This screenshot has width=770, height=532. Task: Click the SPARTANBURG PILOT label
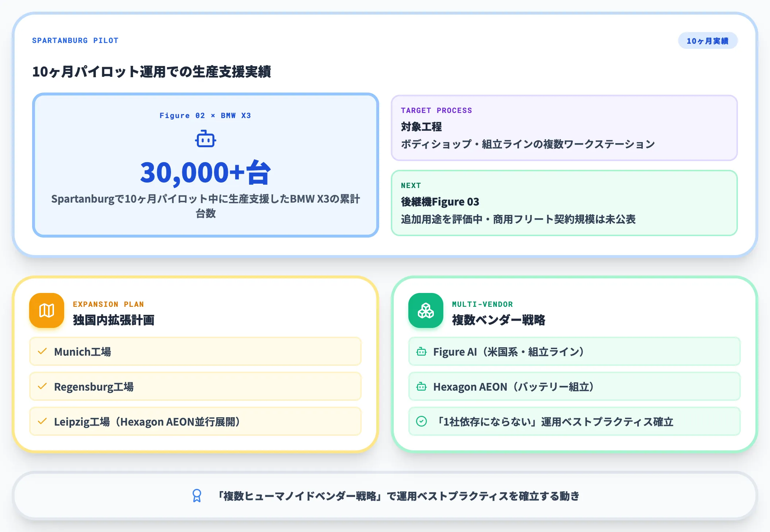coord(75,40)
